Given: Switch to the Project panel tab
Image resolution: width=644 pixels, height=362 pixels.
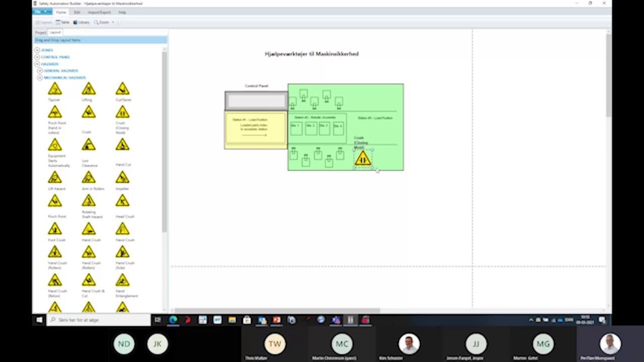Looking at the screenshot, I should pyautogui.click(x=41, y=33).
